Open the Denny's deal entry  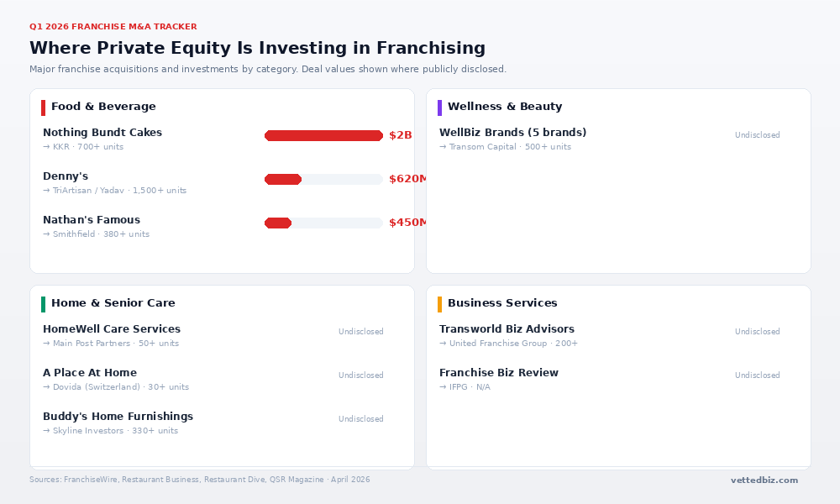coord(66,176)
